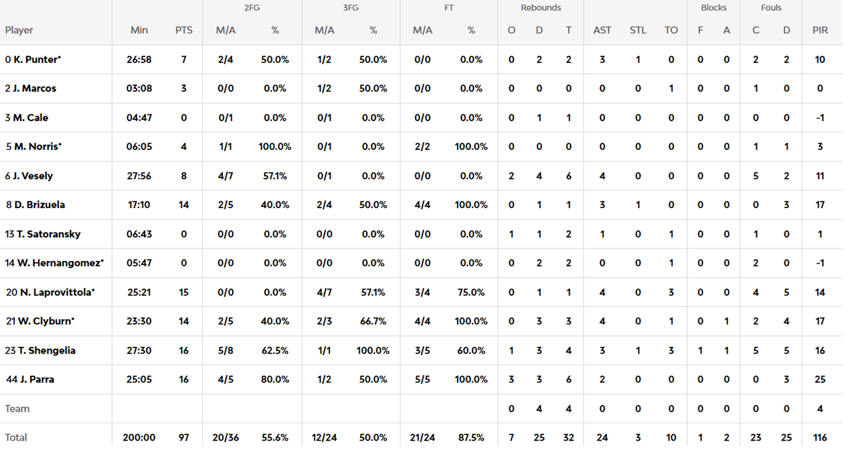Click the Min column header
This screenshot has height=465, width=868.
pos(139,31)
